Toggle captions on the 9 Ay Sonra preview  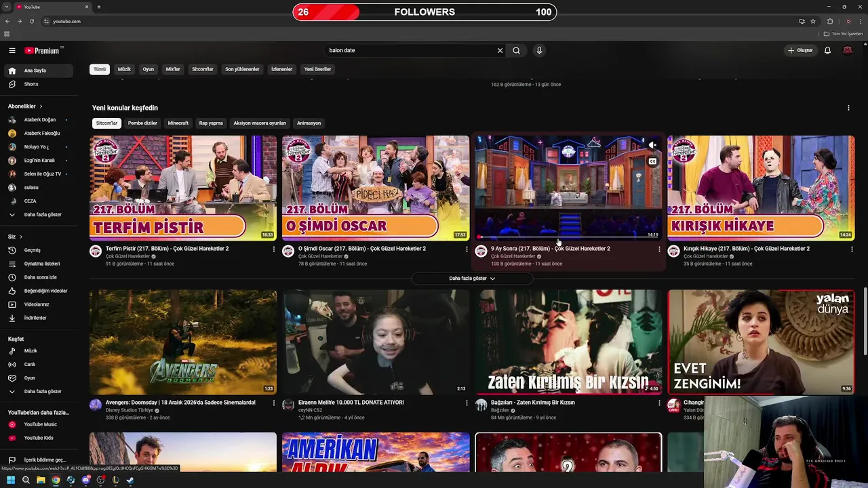[652, 161]
